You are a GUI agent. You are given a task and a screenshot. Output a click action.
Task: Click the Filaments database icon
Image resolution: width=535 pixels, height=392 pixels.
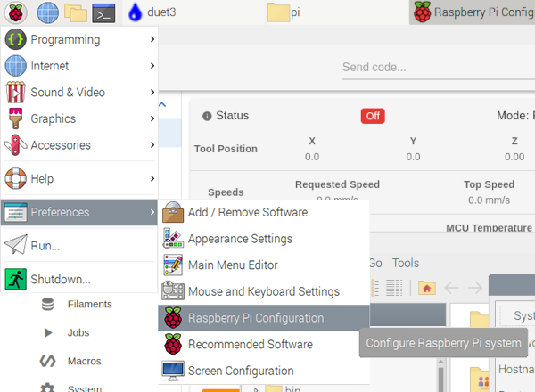[x=47, y=305]
